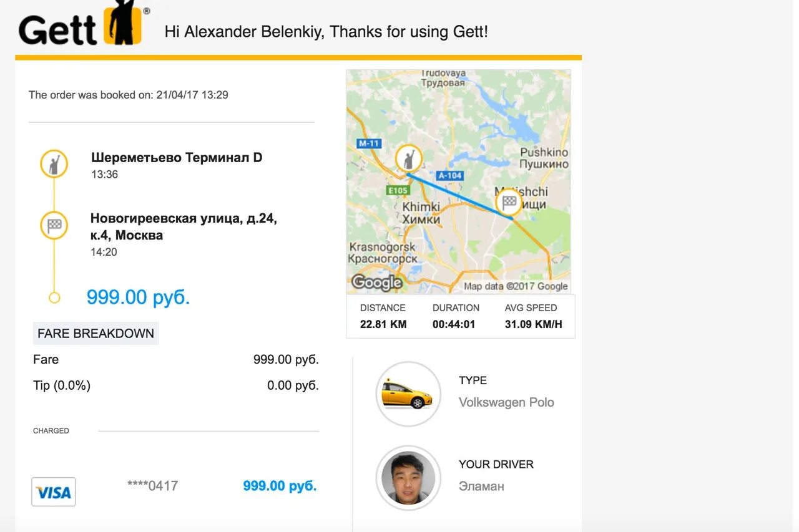Click the Map data ©2017 Google text
The height and width of the screenshot is (532, 799).
pyautogui.click(x=516, y=286)
